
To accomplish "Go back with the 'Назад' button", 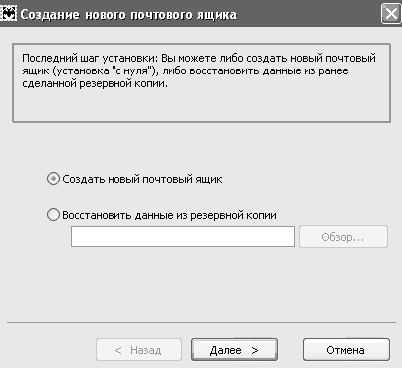I will pyautogui.click(x=139, y=350).
